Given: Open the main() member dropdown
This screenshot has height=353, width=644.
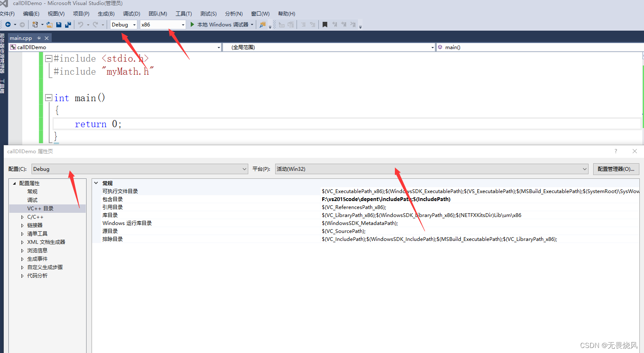Looking at the screenshot, I should coord(540,47).
